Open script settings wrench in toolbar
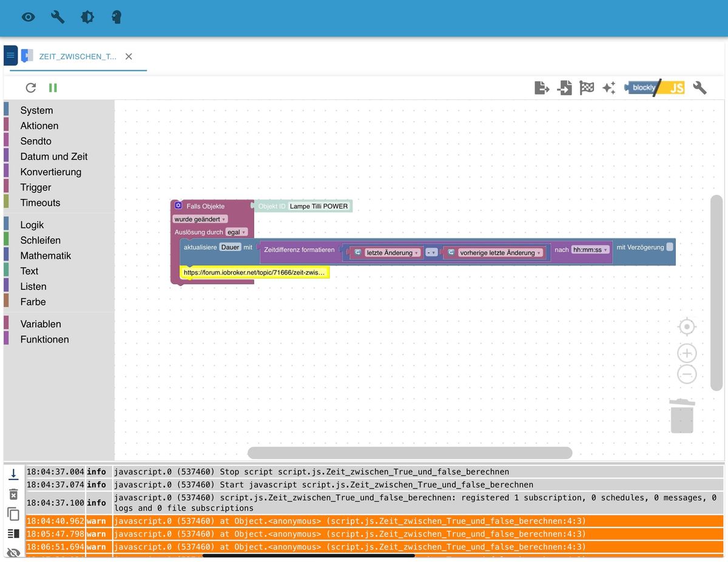 (x=699, y=88)
